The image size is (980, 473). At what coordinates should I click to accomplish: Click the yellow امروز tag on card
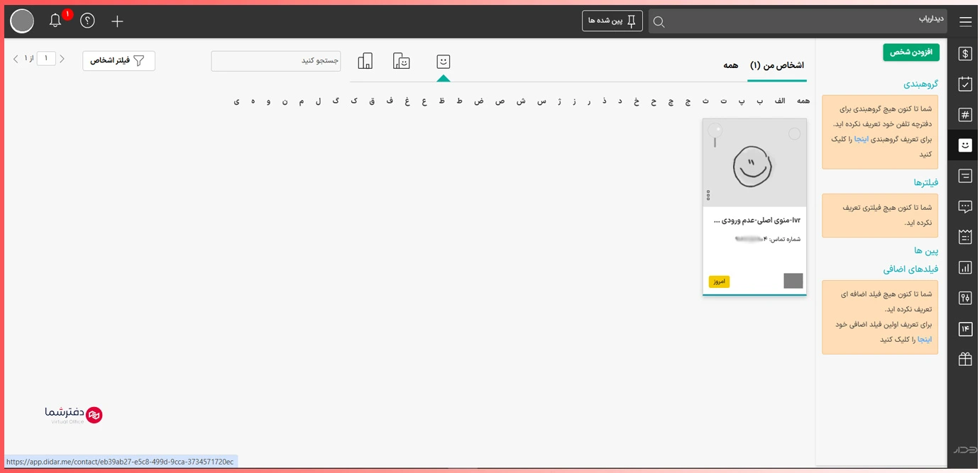point(719,282)
